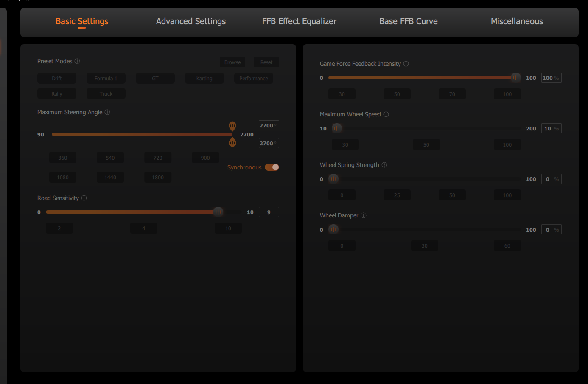Set Wheel Spring Strength preset to 100
Screen dimensions: 588x384
(x=507, y=195)
